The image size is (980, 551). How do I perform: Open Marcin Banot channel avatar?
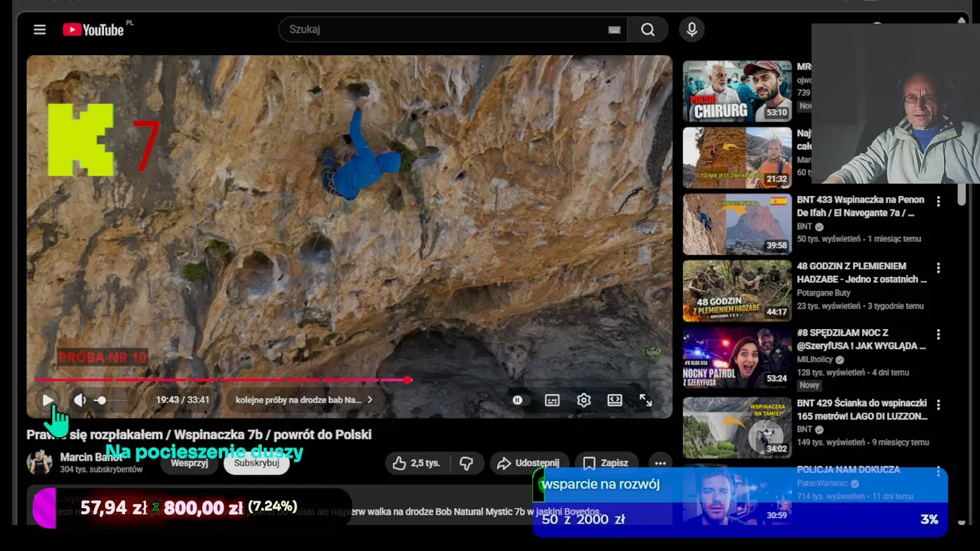pyautogui.click(x=39, y=462)
